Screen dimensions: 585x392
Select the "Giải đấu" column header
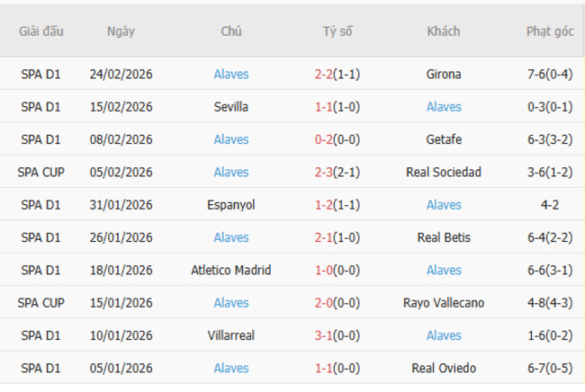pos(41,31)
